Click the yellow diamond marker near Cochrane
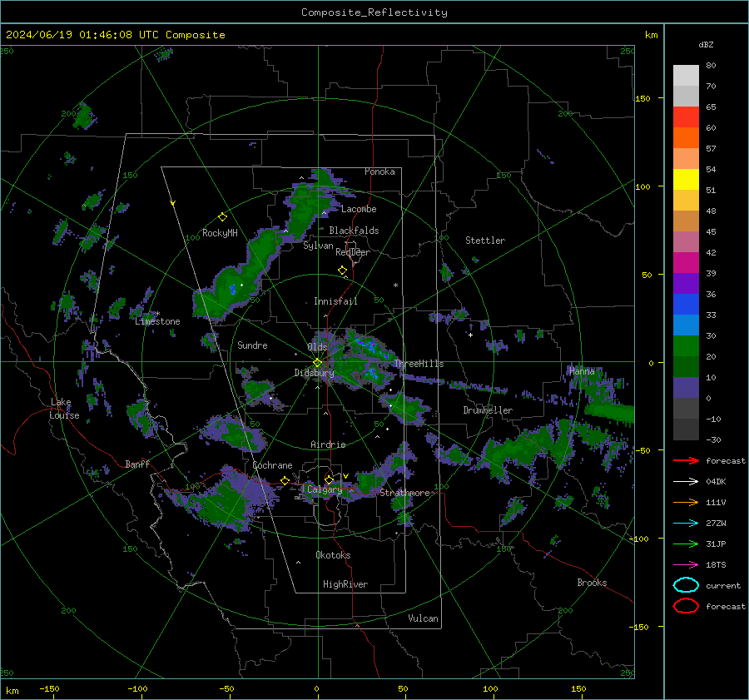This screenshot has width=749, height=700. [x=285, y=480]
